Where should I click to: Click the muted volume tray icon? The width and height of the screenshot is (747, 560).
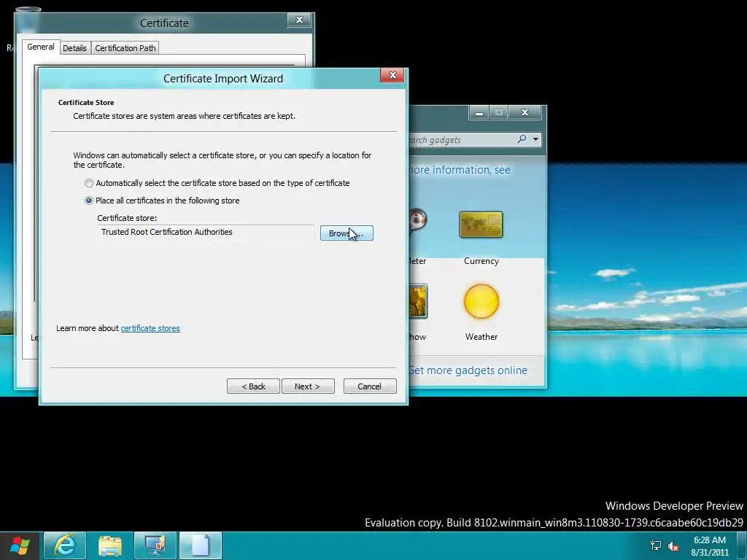coord(673,546)
